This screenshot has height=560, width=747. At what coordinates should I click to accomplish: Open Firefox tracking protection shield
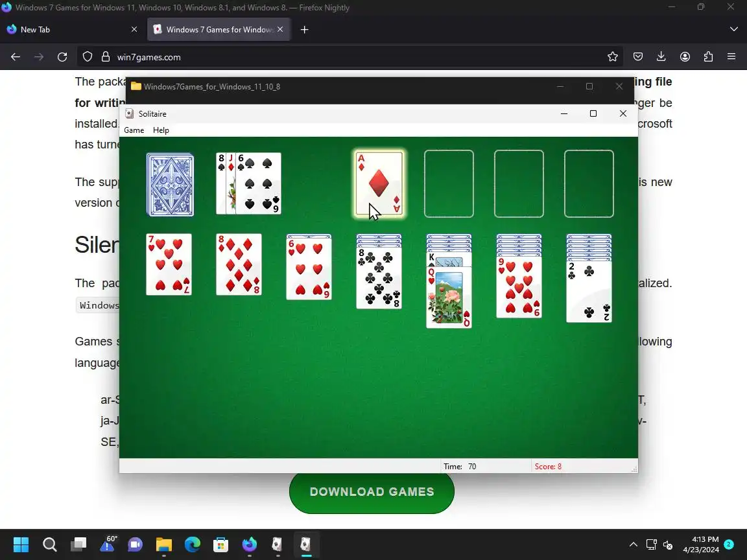[88, 57]
